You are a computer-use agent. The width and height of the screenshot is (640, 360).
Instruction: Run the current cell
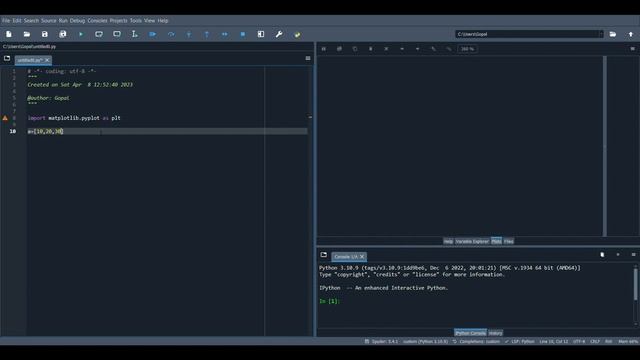[99, 34]
